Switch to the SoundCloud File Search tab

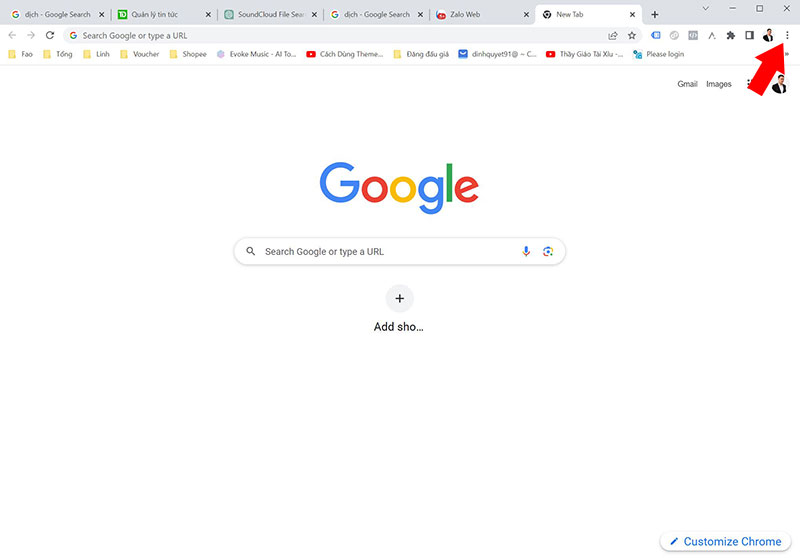point(270,14)
